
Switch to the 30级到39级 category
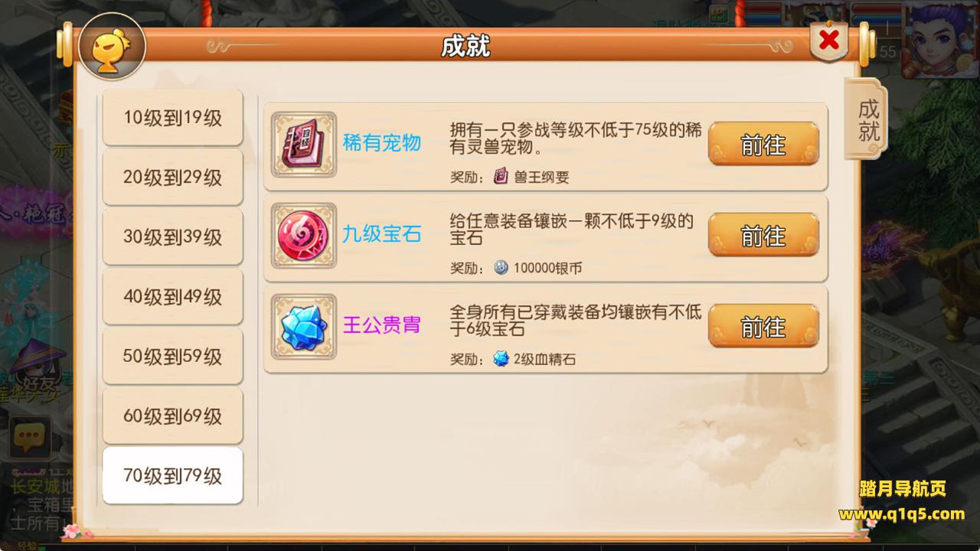[173, 237]
